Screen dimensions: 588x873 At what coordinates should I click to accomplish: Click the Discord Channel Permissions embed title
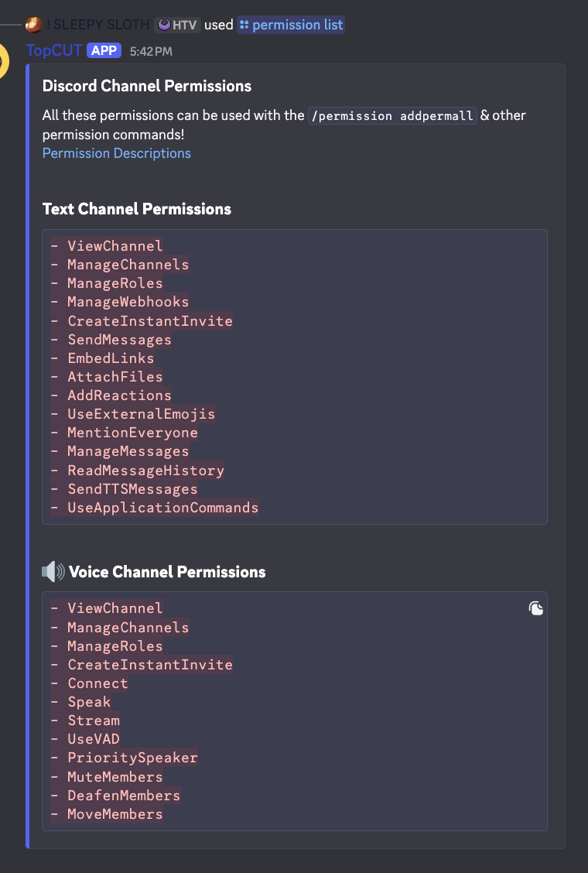click(x=147, y=86)
